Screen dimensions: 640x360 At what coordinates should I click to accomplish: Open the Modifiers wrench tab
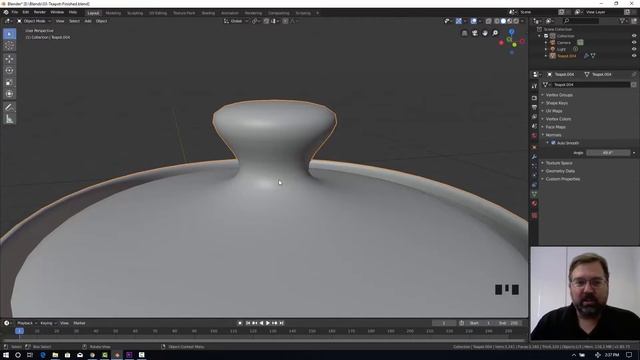[x=534, y=157]
